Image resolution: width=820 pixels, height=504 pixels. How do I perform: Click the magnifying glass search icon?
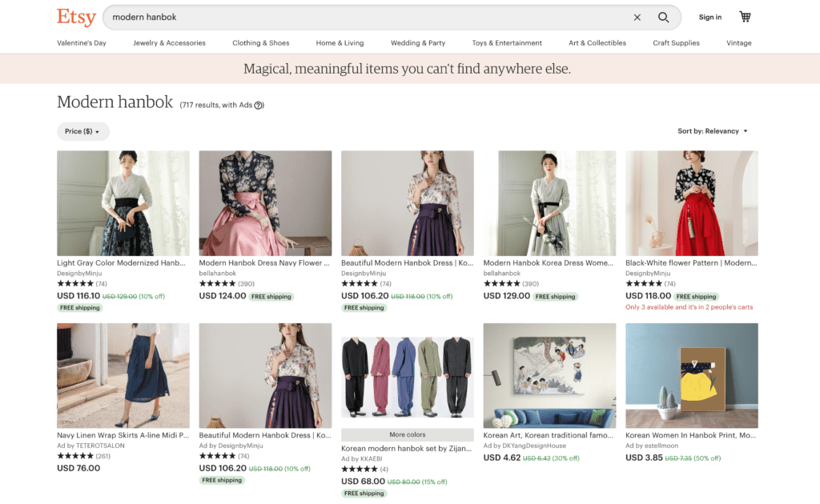coord(663,17)
